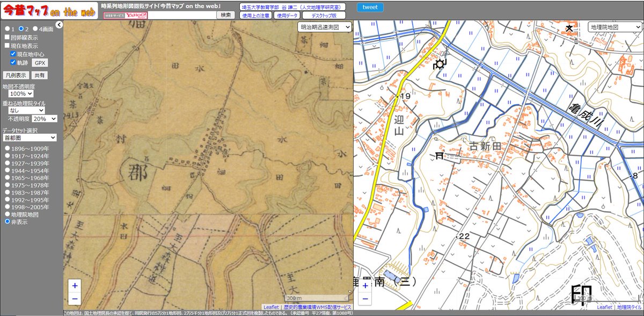This screenshot has width=644, height=316.
Task: Open the Leaflet link on the right map
Action: coord(605,307)
